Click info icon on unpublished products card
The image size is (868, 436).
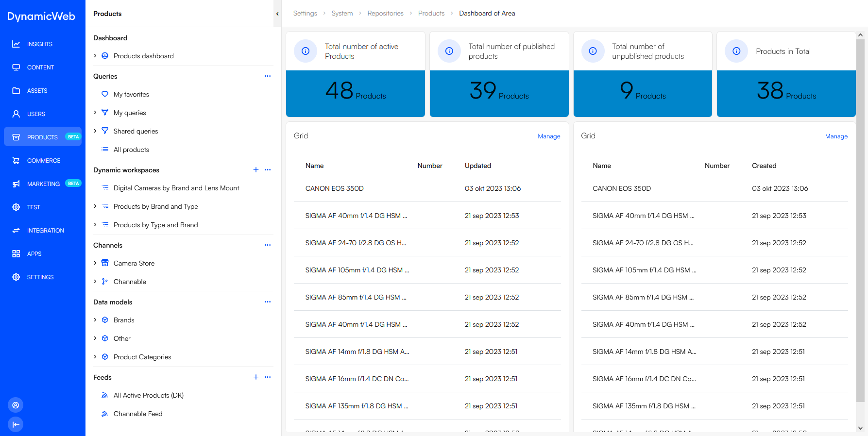[x=593, y=51]
